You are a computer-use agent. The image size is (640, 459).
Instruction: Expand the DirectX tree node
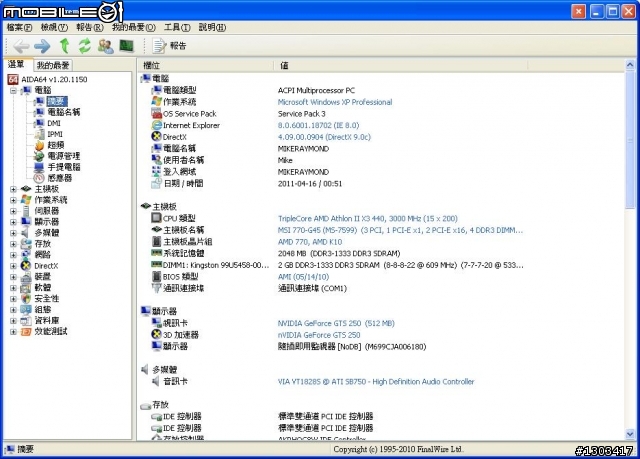pyautogui.click(x=13, y=266)
